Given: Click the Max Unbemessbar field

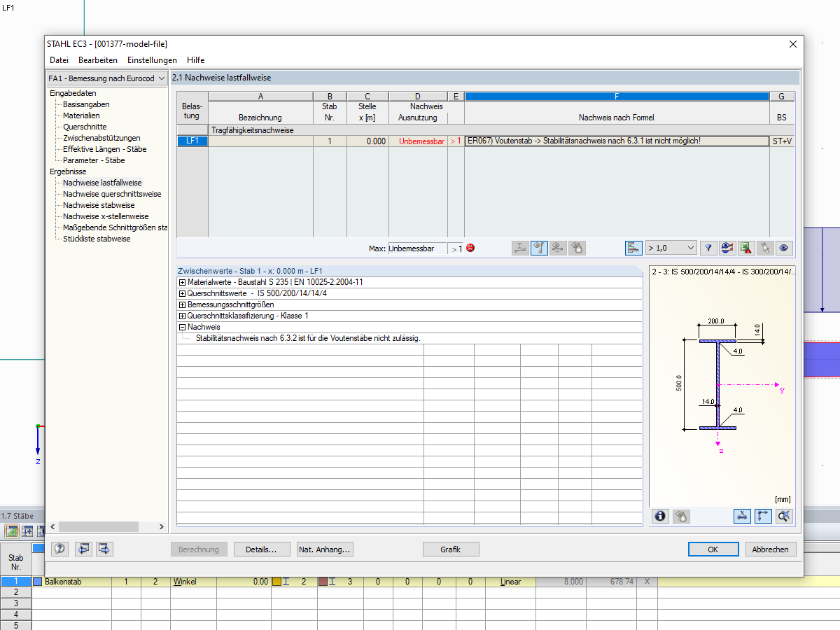Looking at the screenshot, I should 417,248.
